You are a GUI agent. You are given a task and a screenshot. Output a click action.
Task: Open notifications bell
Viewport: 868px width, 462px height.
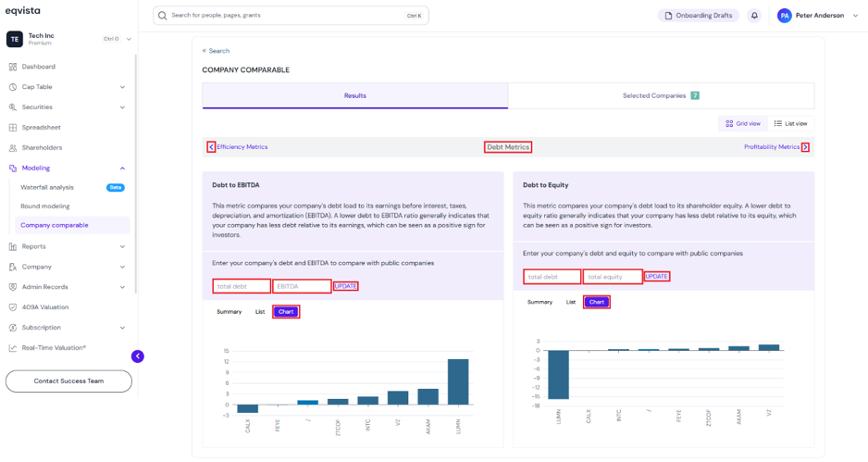(754, 16)
